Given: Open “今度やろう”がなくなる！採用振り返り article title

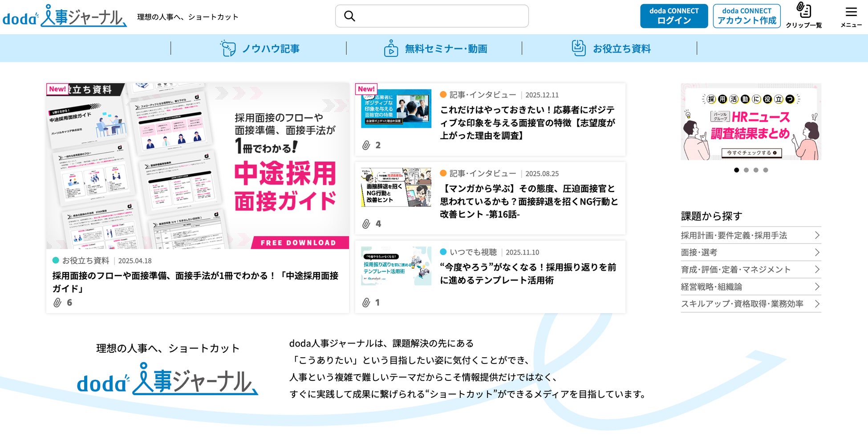Looking at the screenshot, I should 528,274.
